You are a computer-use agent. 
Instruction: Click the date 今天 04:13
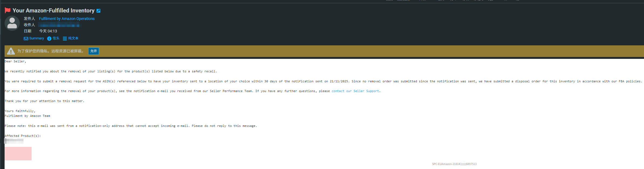(x=48, y=31)
